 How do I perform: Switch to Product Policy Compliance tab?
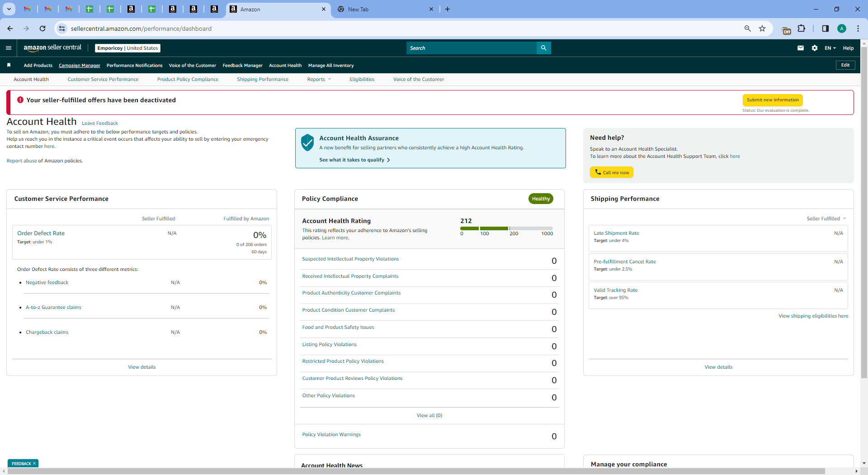[x=188, y=80]
